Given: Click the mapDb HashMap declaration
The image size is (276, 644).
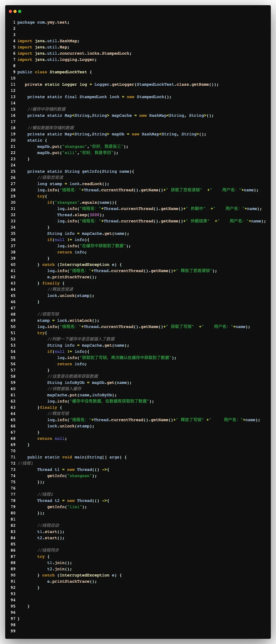Looking at the screenshot, I should pos(117,134).
